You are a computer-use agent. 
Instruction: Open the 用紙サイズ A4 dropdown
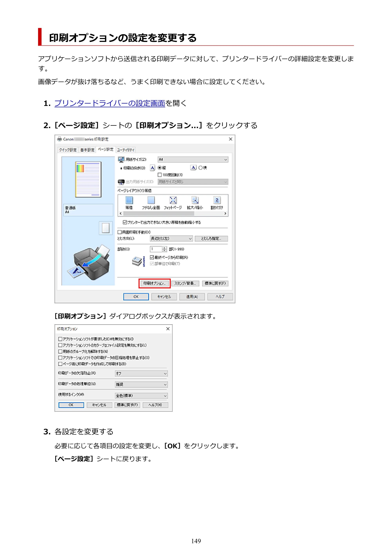tap(193, 159)
